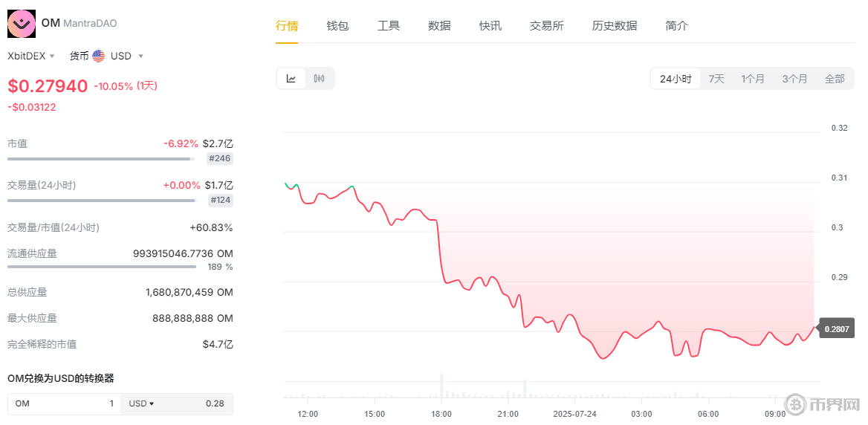Switch to candlestick chart view icon
This screenshot has width=868, height=425.
click(x=320, y=79)
